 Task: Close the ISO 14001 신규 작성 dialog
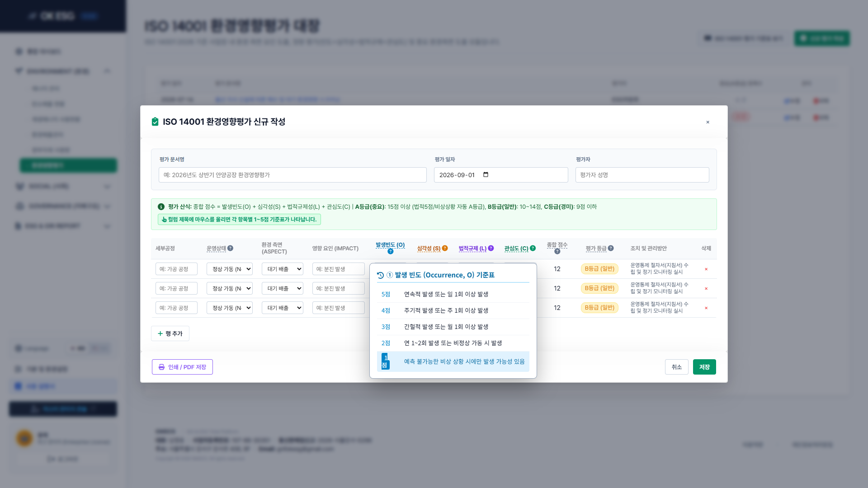(708, 122)
